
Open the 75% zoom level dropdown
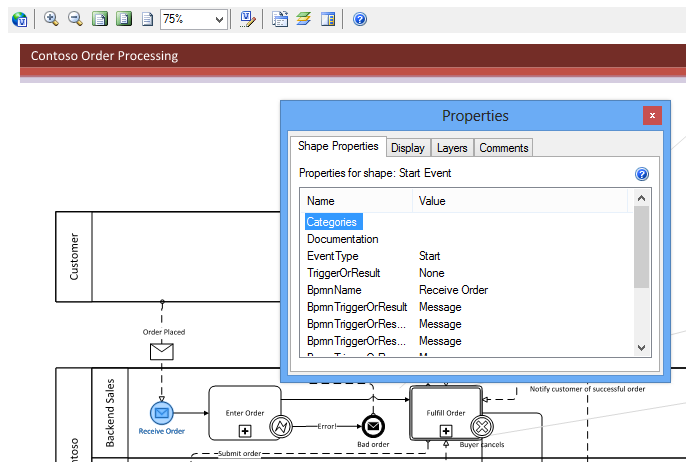coord(221,19)
